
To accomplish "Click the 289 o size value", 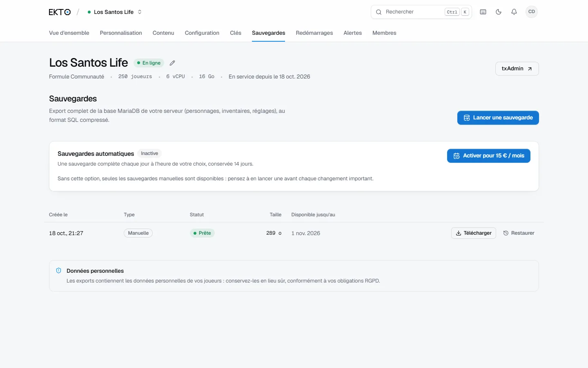I will point(274,233).
